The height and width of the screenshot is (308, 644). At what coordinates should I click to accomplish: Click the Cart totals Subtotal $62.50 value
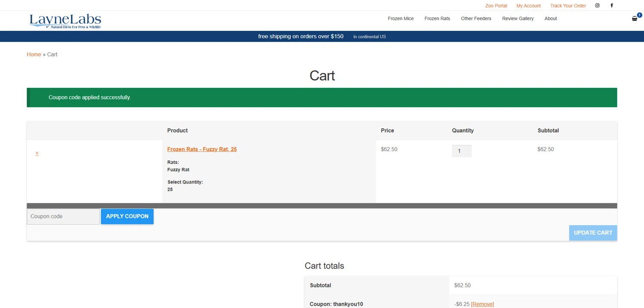tap(462, 285)
